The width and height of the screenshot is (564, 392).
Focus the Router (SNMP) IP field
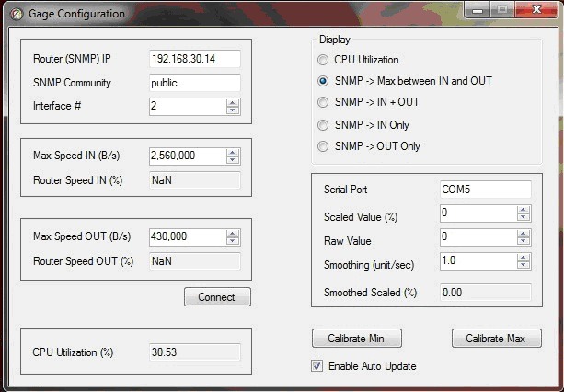[195, 59]
